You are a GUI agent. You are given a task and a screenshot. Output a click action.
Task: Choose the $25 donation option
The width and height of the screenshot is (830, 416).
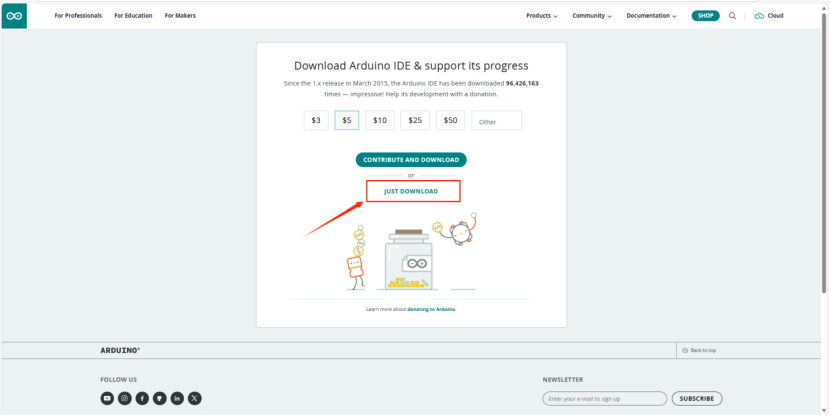click(x=415, y=120)
